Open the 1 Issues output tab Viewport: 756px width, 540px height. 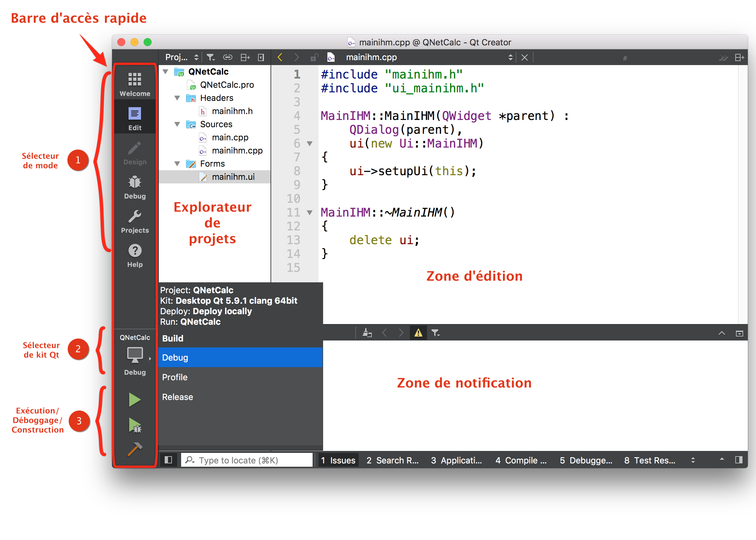coord(338,460)
